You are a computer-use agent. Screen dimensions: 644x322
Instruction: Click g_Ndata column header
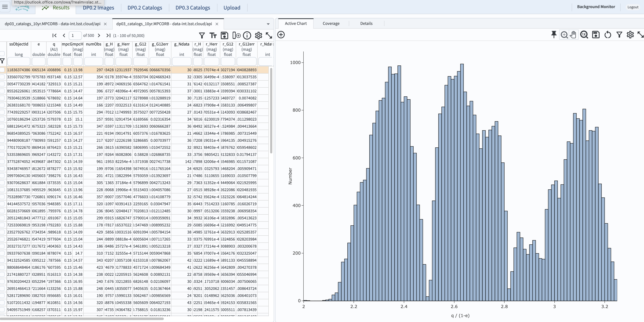click(x=182, y=44)
